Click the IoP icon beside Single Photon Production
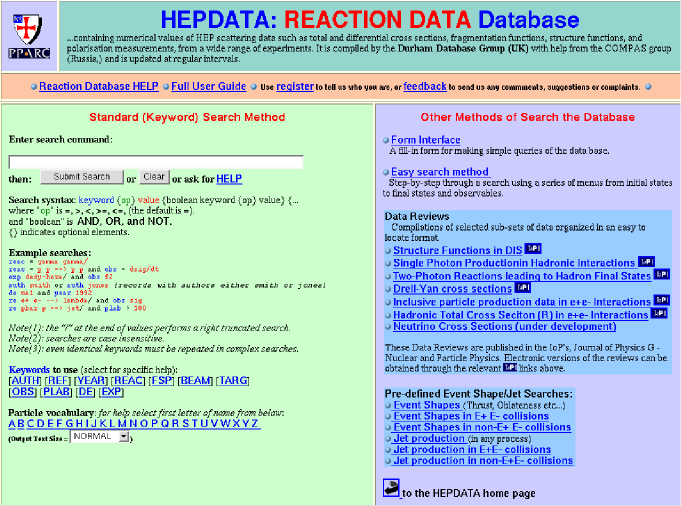The image size is (681, 506). (646, 261)
